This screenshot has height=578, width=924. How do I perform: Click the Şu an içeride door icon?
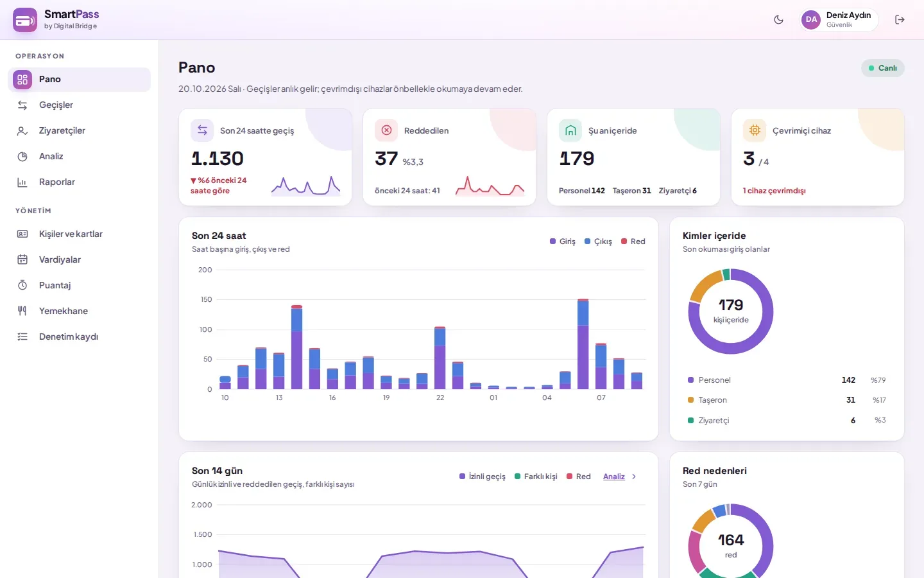click(570, 130)
